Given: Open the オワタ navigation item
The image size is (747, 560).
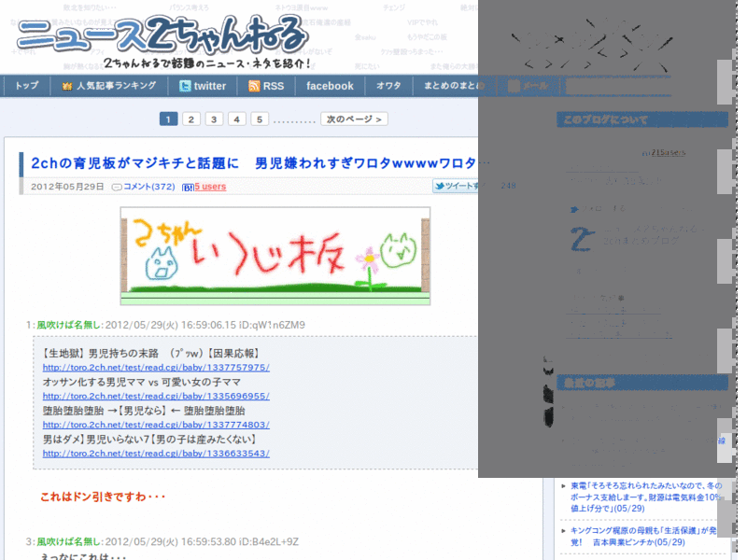Looking at the screenshot, I should (x=388, y=86).
